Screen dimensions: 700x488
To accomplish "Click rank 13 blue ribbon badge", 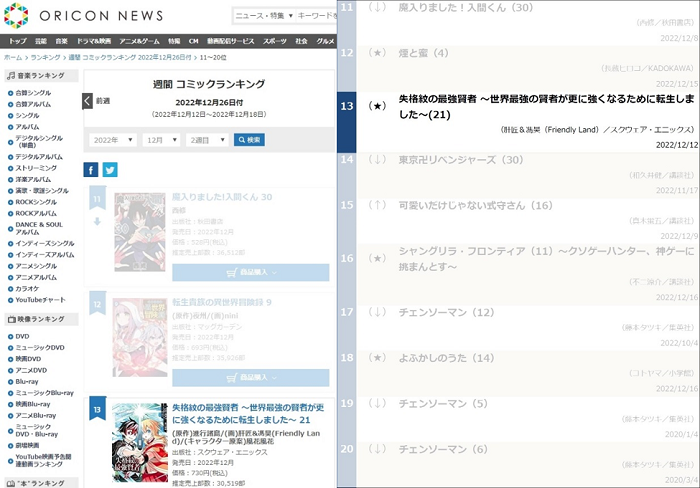I will [97, 409].
